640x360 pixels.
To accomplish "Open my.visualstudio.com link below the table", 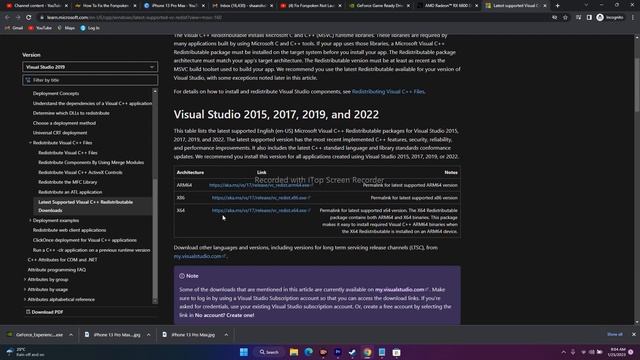I will click(200, 256).
